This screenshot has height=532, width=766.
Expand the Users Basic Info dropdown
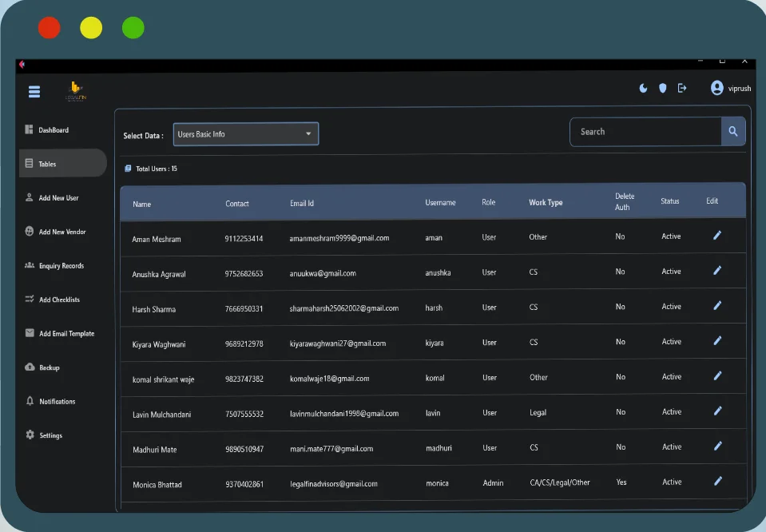click(x=246, y=134)
